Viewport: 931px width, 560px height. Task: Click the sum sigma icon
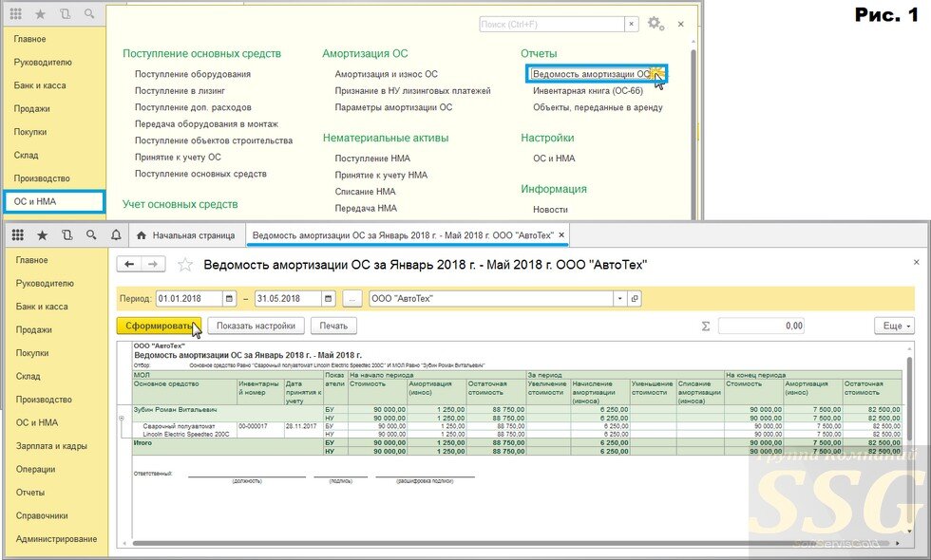click(x=705, y=326)
